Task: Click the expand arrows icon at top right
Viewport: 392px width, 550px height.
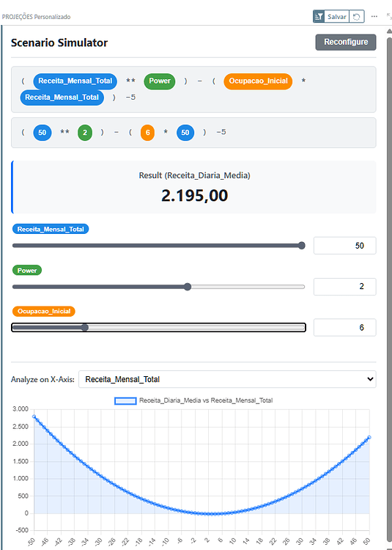Action: coord(389,16)
